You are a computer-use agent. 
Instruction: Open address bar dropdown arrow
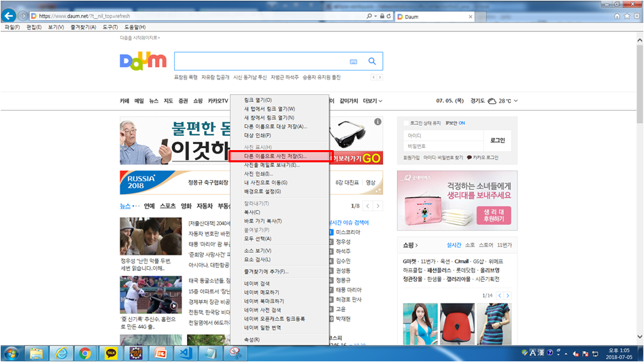click(375, 16)
